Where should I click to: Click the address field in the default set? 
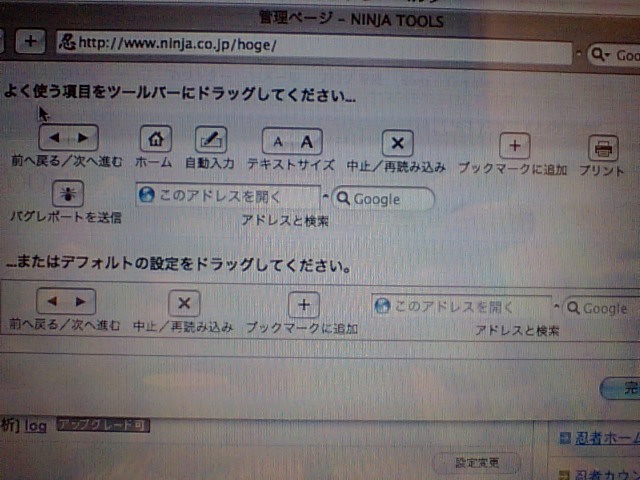tap(462, 307)
